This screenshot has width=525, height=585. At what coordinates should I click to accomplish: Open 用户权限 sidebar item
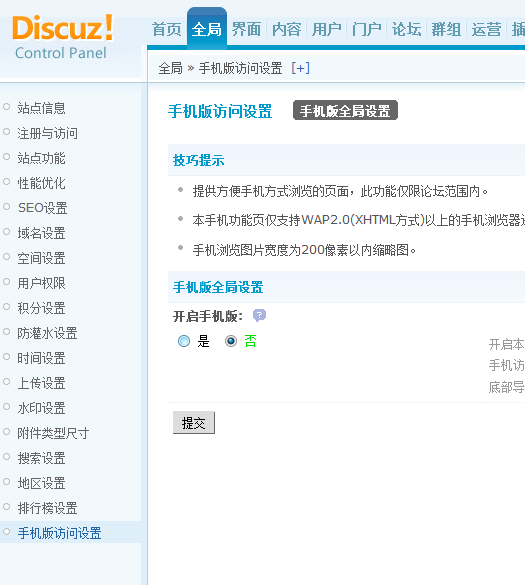[41, 283]
